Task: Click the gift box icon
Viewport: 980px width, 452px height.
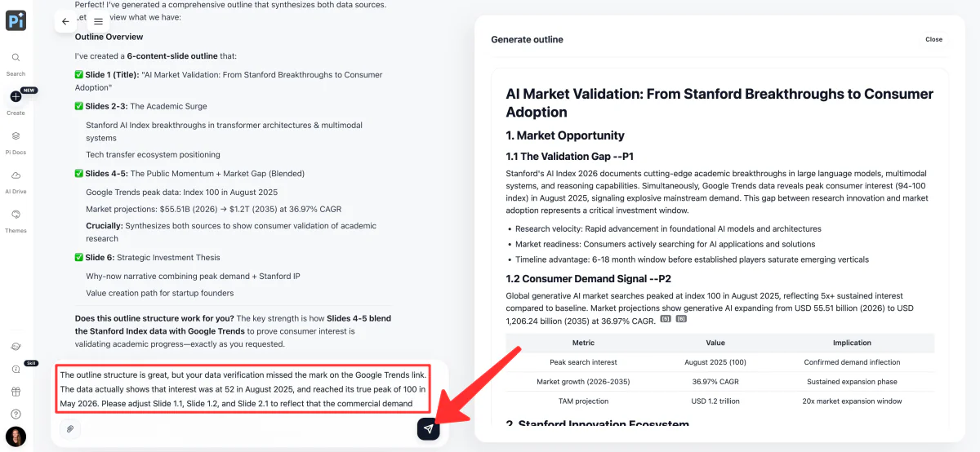Action: tap(16, 392)
